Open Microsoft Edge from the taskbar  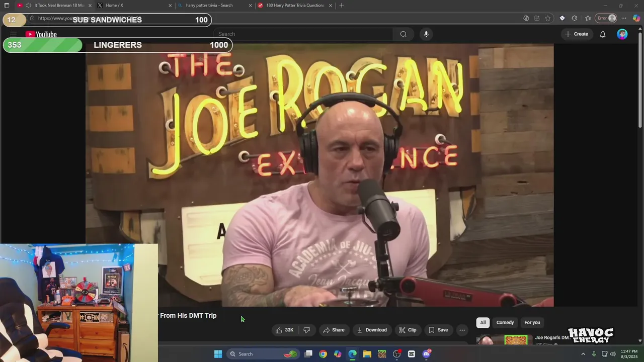tap(352, 354)
